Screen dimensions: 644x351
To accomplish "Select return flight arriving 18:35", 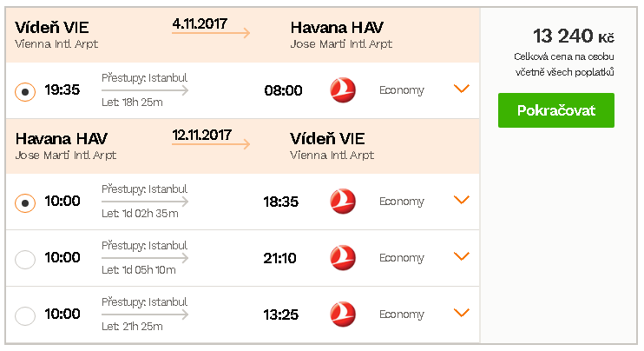I will click(25, 202).
